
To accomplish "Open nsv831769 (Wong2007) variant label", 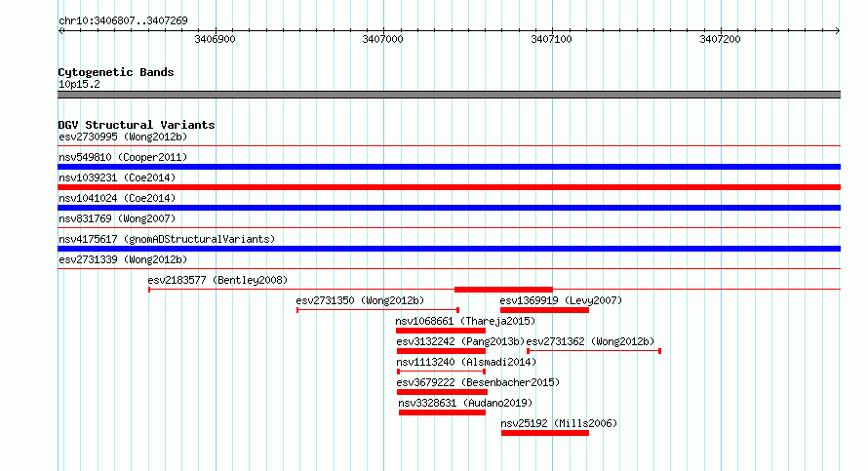I will click(117, 218).
